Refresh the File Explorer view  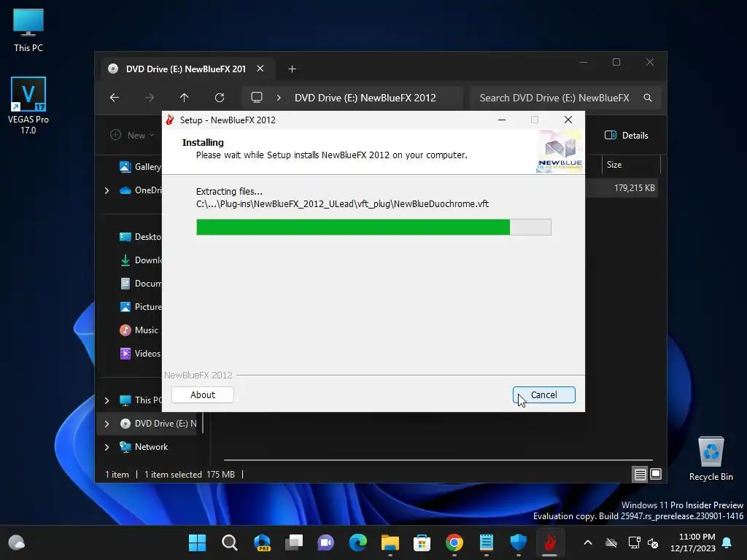(x=219, y=98)
